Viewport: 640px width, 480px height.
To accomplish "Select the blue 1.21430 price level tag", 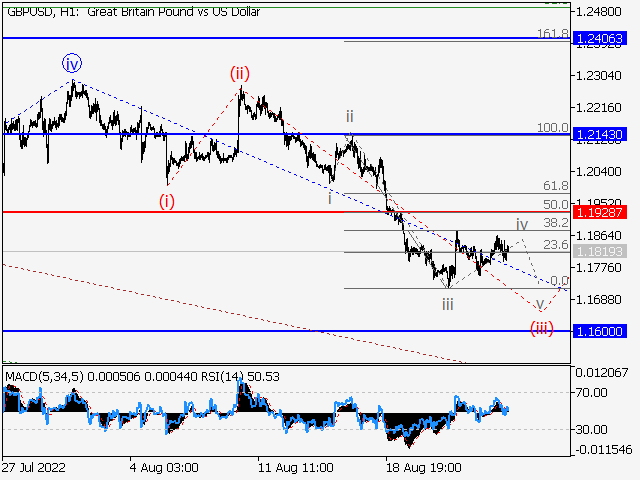I will (x=602, y=134).
